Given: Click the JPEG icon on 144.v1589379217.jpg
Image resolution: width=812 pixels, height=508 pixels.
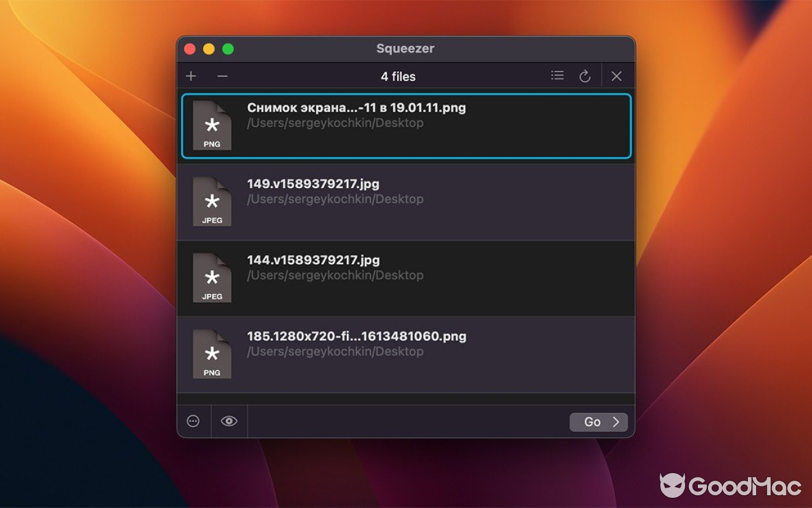Looking at the screenshot, I should tap(212, 278).
